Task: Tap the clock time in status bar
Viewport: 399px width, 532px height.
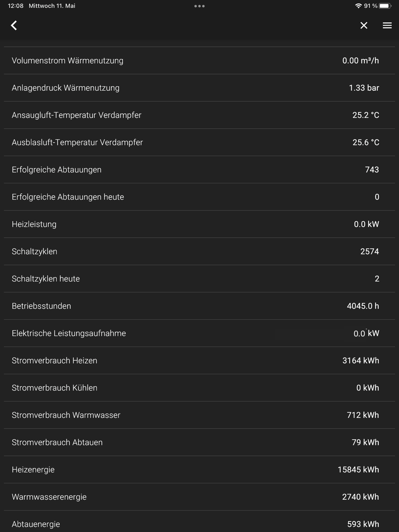Action: [x=15, y=6]
